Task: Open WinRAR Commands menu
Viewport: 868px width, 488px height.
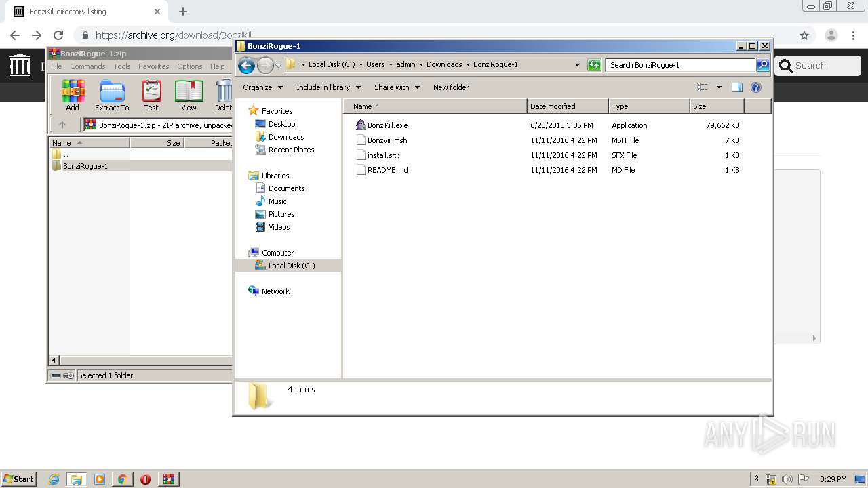Action: click(87, 66)
